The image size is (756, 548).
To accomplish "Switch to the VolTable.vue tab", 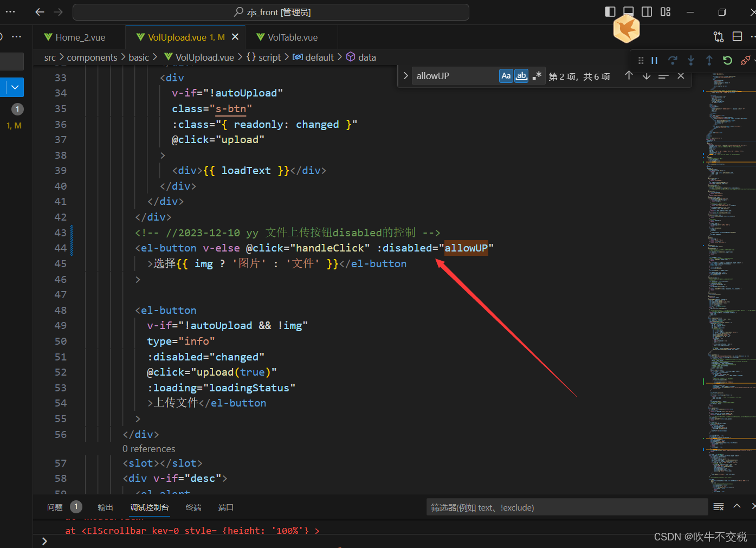I will (x=291, y=37).
